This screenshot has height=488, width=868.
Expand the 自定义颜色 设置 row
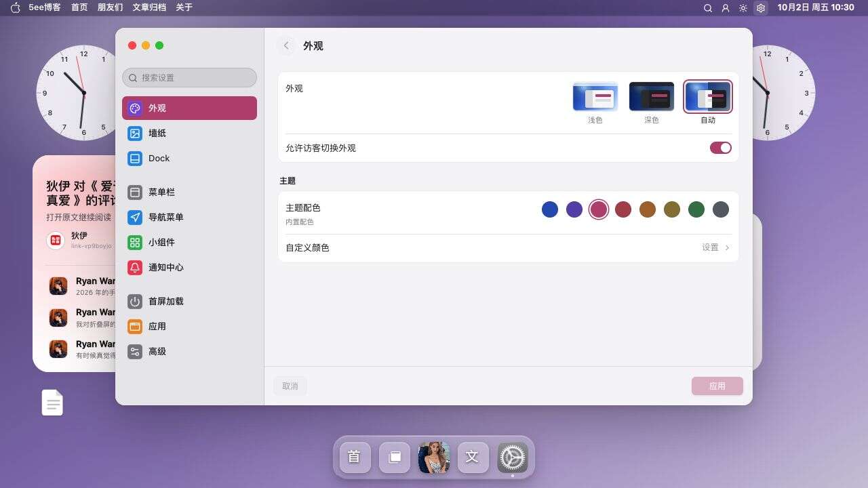pos(509,248)
